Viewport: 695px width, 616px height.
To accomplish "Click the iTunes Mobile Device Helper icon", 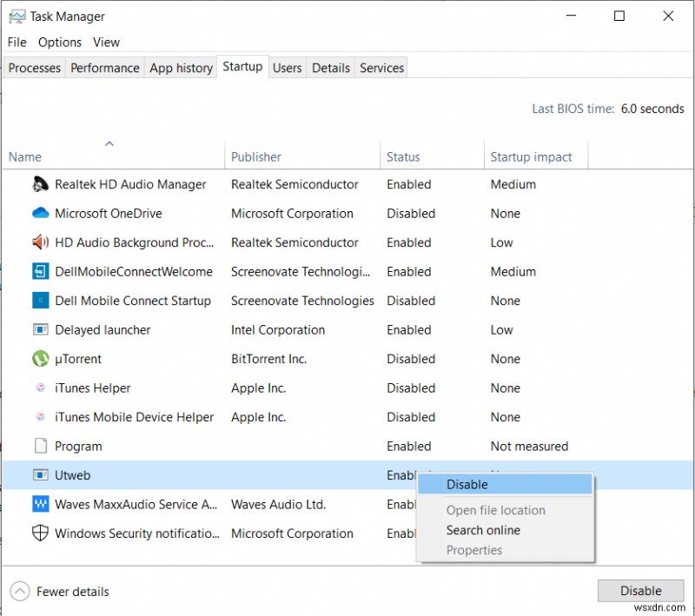I will pyautogui.click(x=40, y=417).
